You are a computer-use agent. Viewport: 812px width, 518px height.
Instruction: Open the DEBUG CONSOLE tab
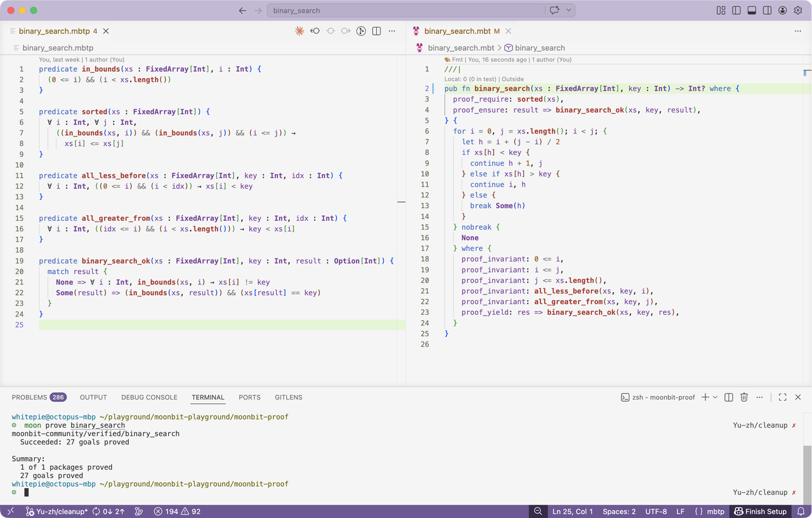[x=149, y=397]
